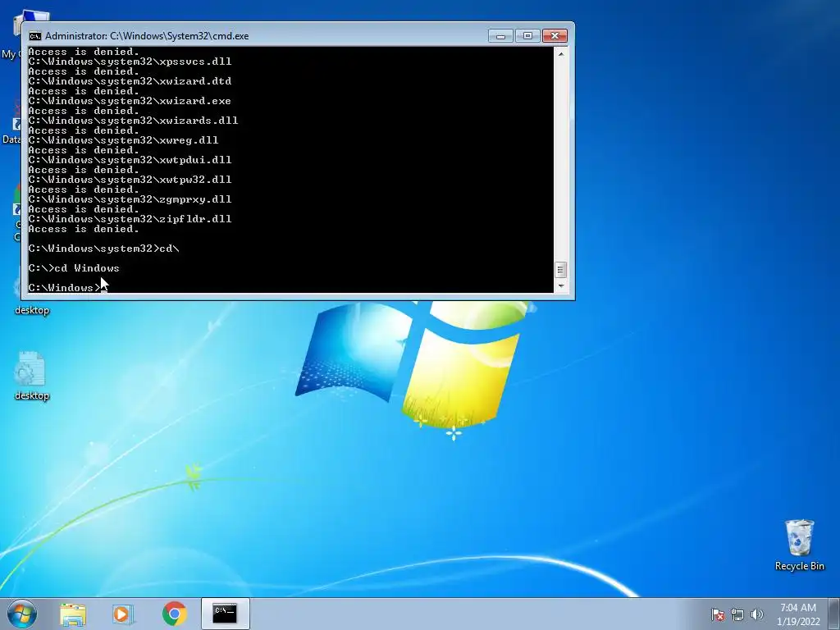The height and width of the screenshot is (630, 840).
Task: Click the current 'C:\Windows>' prompt
Action: (64, 288)
